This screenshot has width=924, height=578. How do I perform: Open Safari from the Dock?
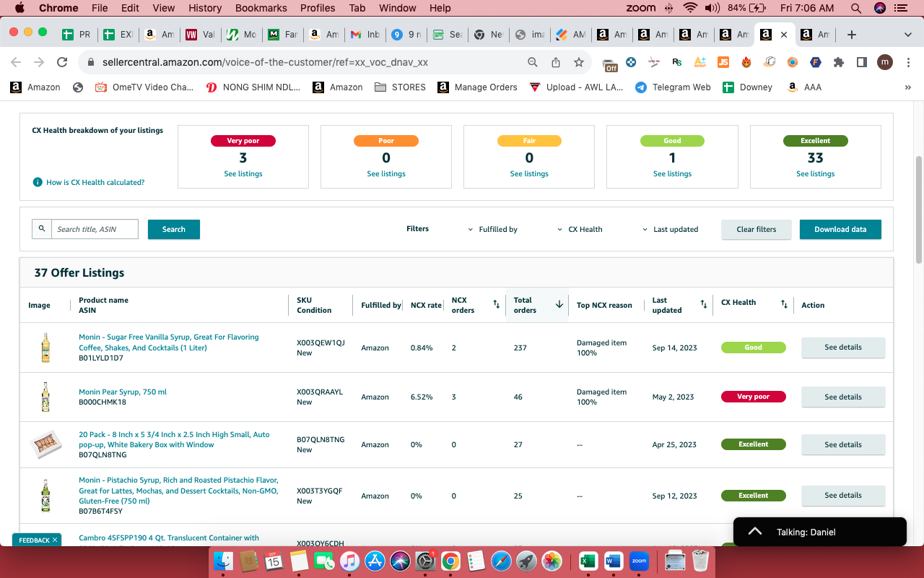(501, 561)
